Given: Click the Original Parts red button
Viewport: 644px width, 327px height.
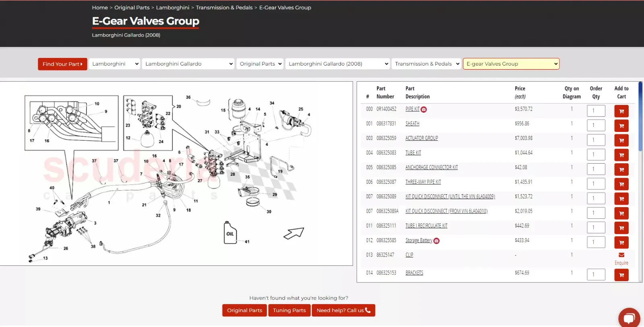Looking at the screenshot, I should click(244, 311).
